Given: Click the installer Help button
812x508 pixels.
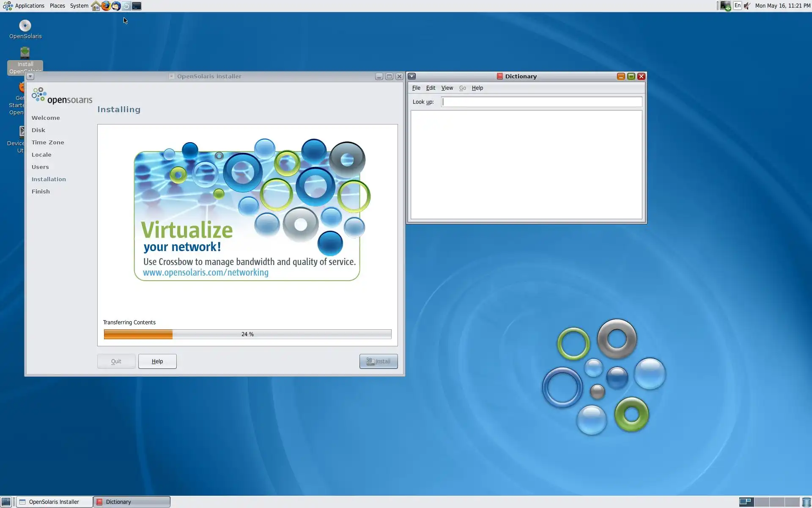Looking at the screenshot, I should point(157,361).
